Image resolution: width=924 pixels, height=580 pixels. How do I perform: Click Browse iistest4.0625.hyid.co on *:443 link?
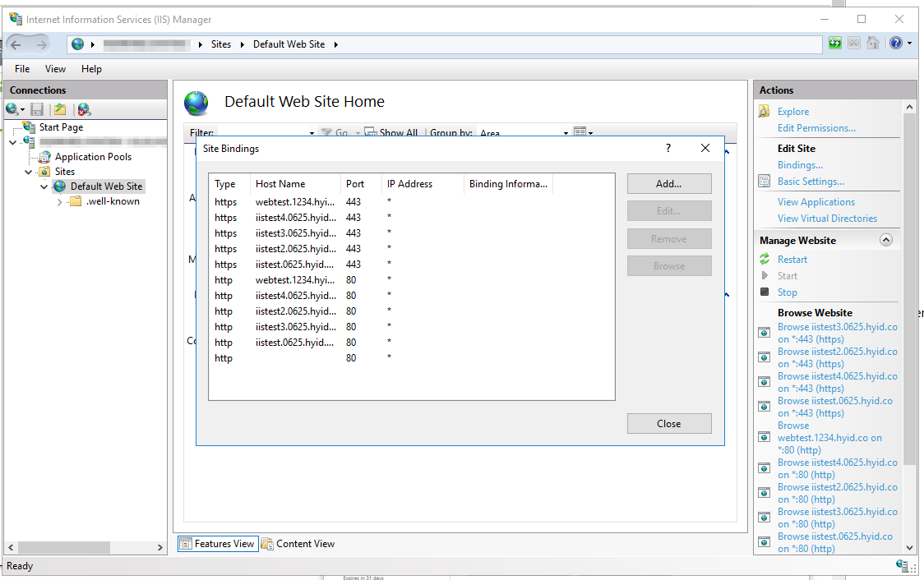coord(838,382)
